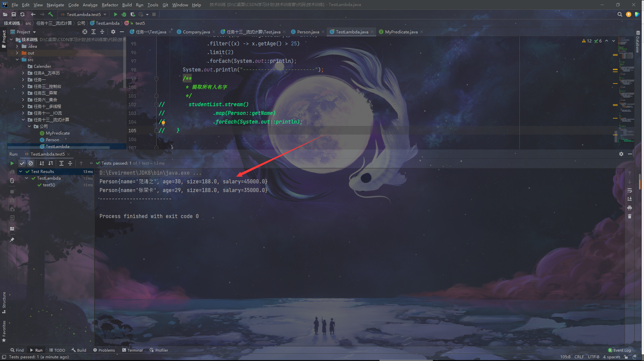
Task: Open run configuration dropdown TestLambda.test5
Action: point(84,14)
